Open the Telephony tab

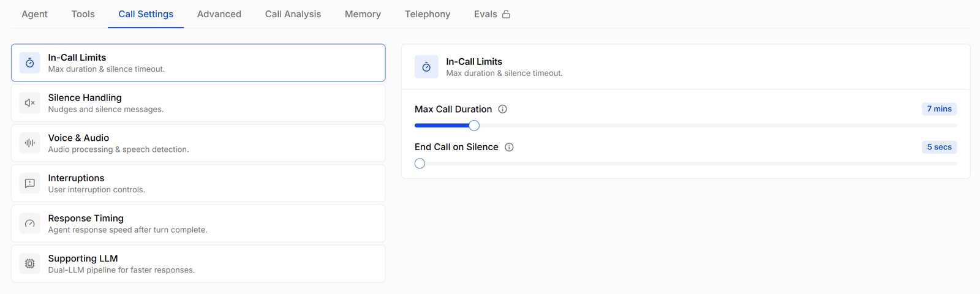click(428, 14)
